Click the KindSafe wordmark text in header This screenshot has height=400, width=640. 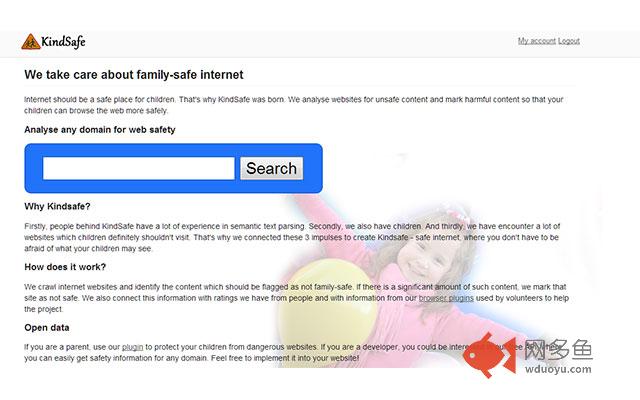point(63,42)
